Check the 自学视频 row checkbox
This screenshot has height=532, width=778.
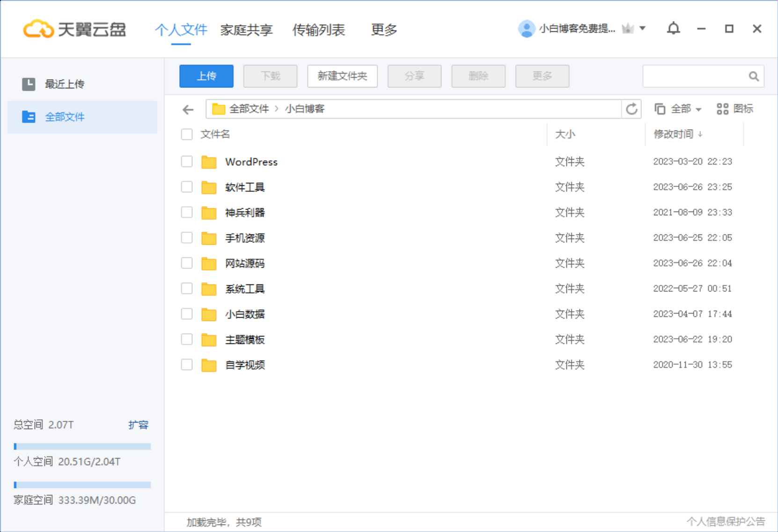[187, 364]
